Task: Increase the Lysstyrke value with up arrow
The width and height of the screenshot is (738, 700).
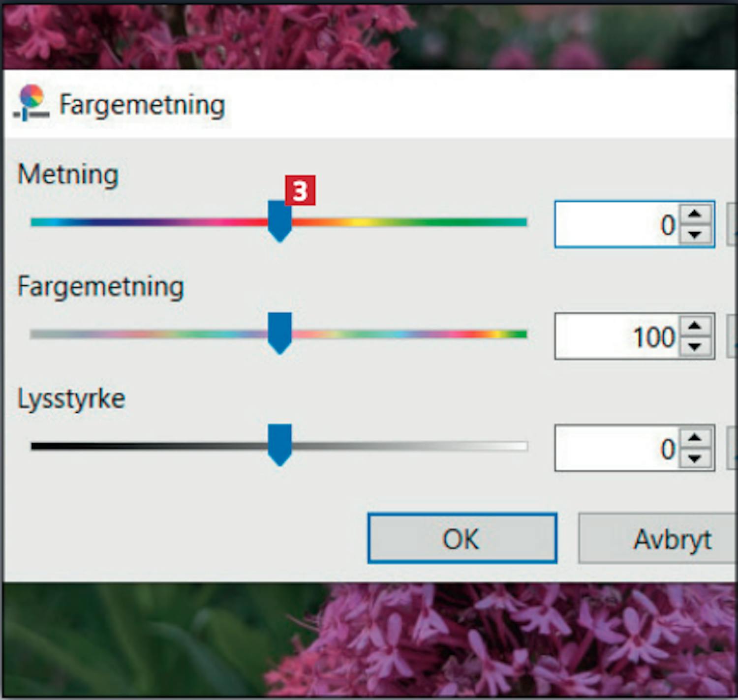Action: pyautogui.click(x=695, y=437)
